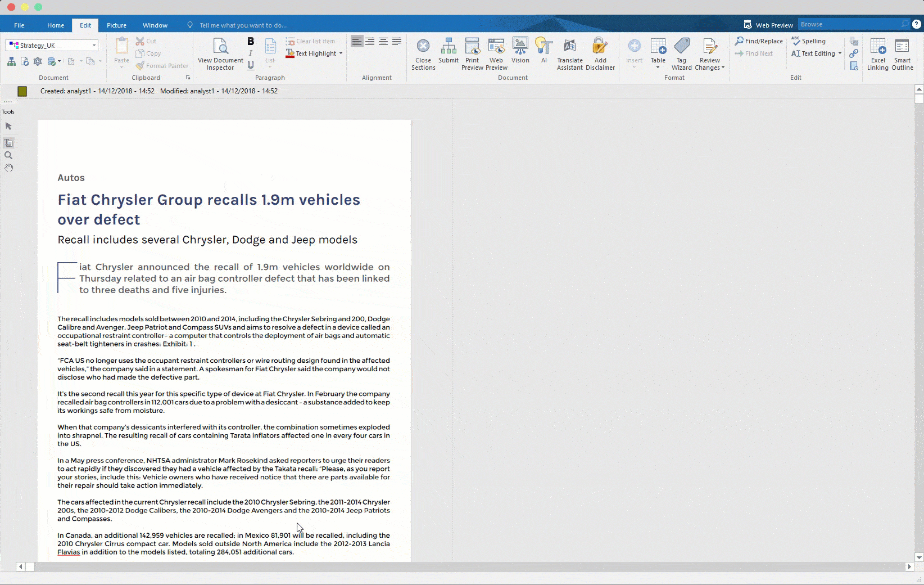924x585 pixels.
Task: Select the pointer arrow tool
Action: point(8,126)
